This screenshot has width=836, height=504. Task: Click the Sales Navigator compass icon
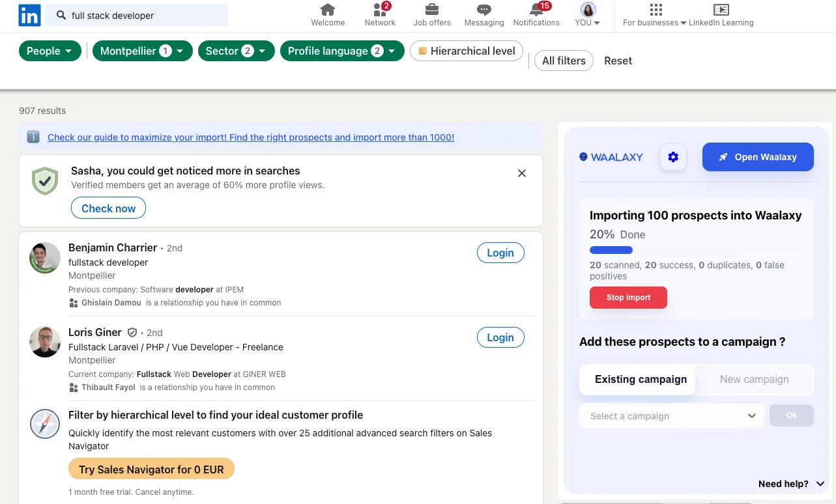tap(45, 425)
